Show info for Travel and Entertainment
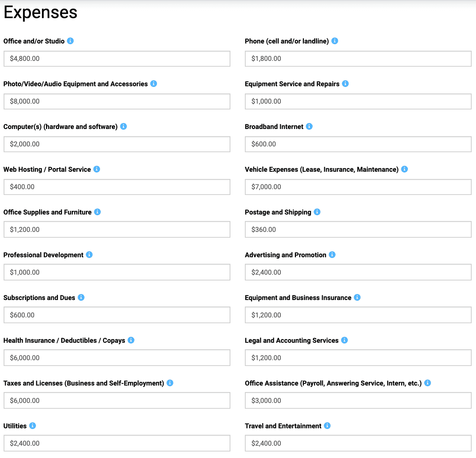Screen dimensions: 476x458 click(327, 426)
